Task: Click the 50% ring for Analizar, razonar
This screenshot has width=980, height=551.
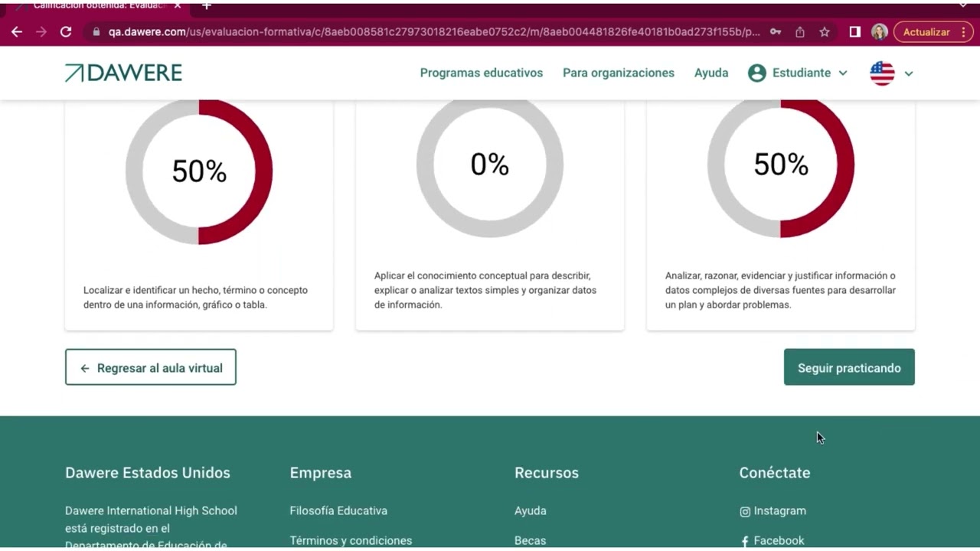Action: coord(781,165)
